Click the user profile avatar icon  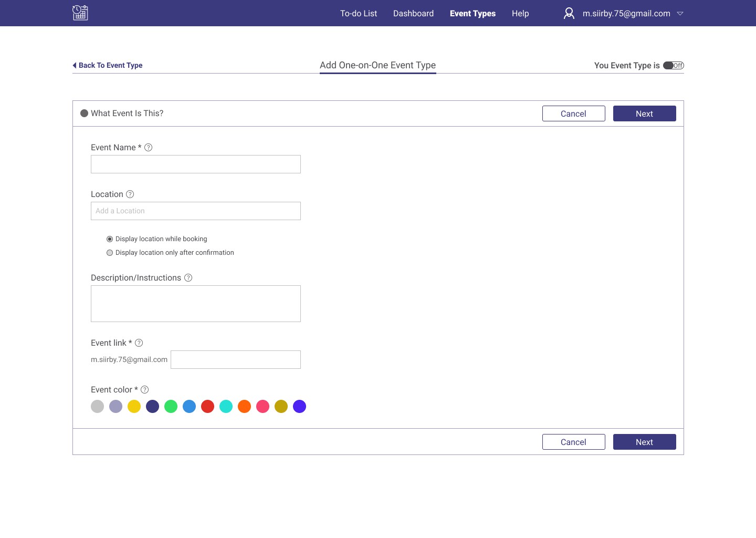click(x=569, y=13)
